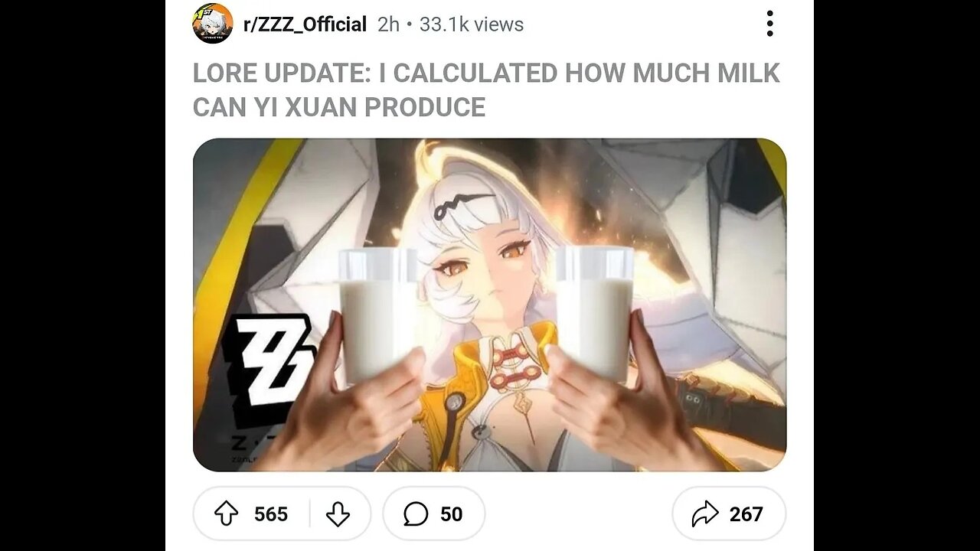Click the 267 shares count
This screenshot has width=980, height=551.
746,514
